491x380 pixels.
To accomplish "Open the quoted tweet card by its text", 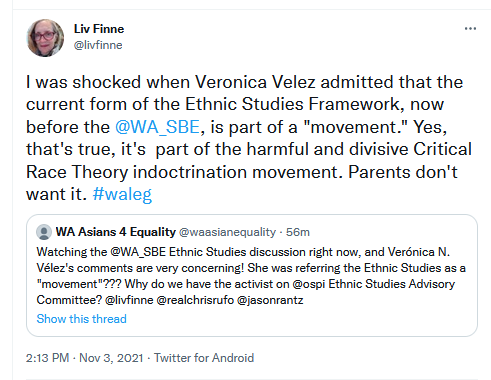I will [251, 276].
